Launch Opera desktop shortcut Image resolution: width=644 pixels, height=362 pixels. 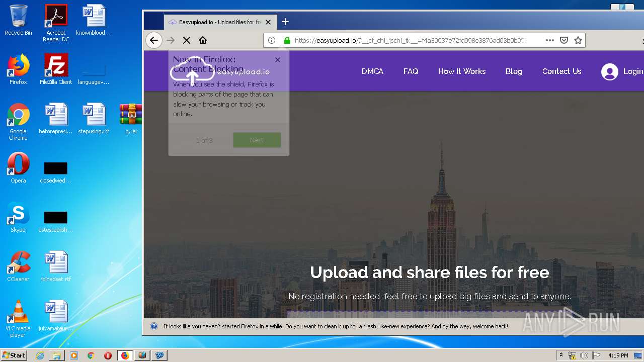pos(18,168)
